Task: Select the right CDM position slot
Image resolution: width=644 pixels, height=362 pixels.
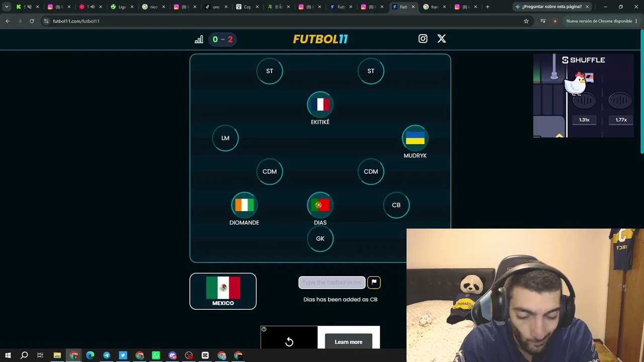Action: click(x=371, y=171)
